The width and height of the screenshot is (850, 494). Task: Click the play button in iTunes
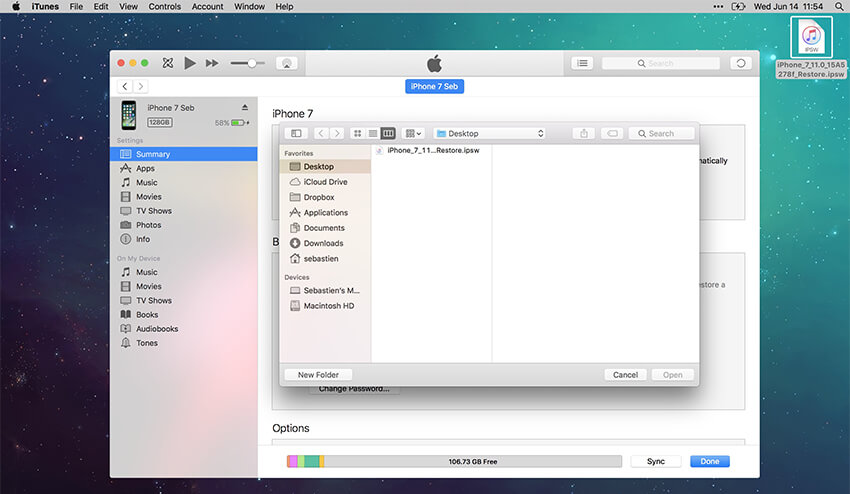click(x=190, y=63)
